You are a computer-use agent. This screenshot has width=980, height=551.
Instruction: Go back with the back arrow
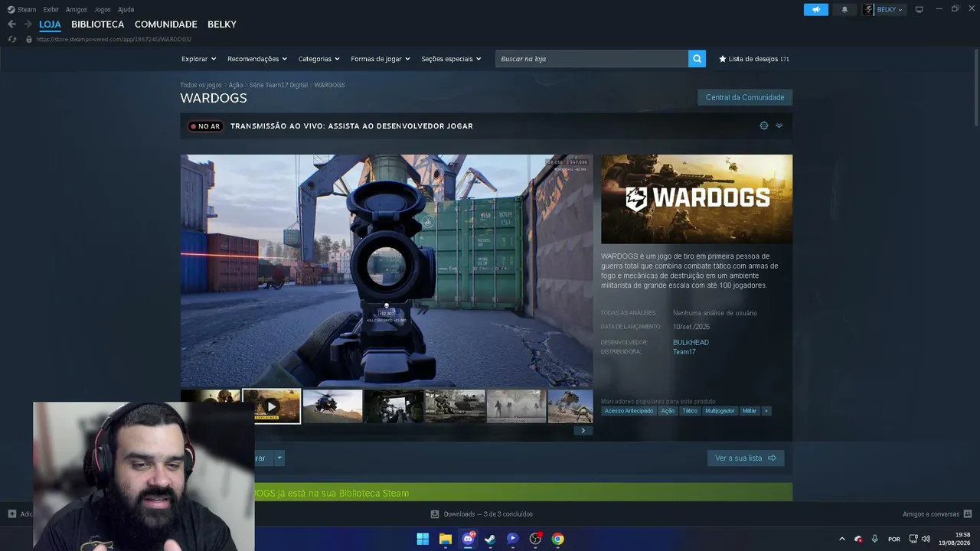[x=11, y=24]
